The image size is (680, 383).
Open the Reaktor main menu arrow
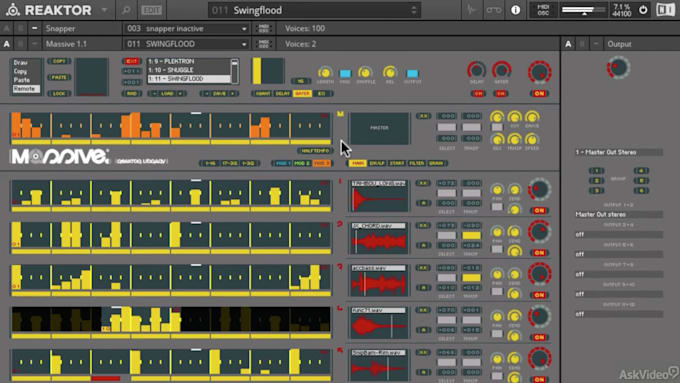tap(104, 10)
